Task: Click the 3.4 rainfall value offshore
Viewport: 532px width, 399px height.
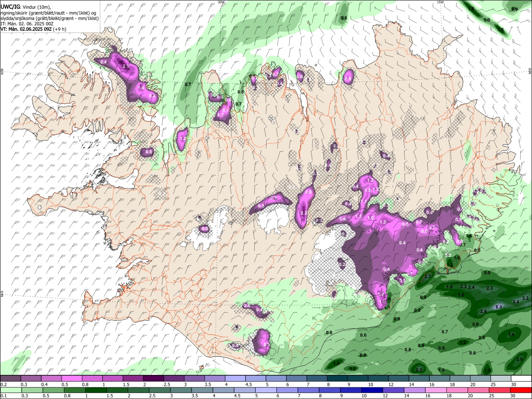Action: pyautogui.click(x=516, y=302)
